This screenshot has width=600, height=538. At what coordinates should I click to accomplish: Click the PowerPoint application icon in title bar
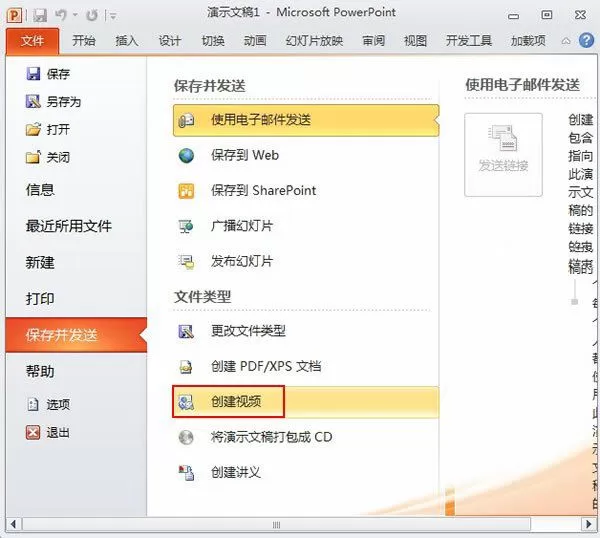pos(15,15)
